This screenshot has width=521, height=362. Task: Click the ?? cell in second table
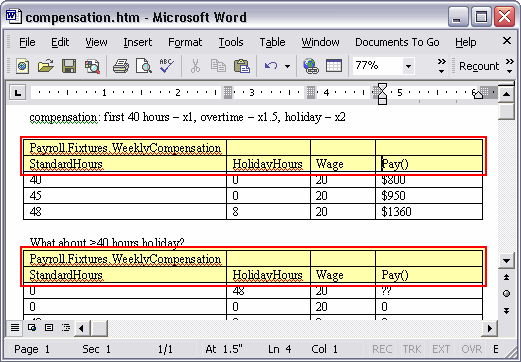pos(429,291)
